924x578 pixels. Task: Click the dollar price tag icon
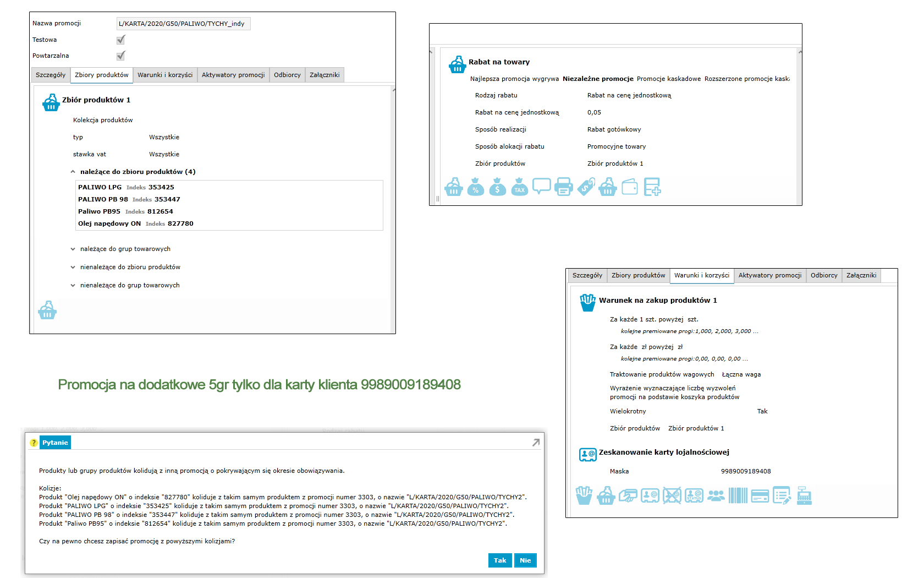[x=586, y=187]
